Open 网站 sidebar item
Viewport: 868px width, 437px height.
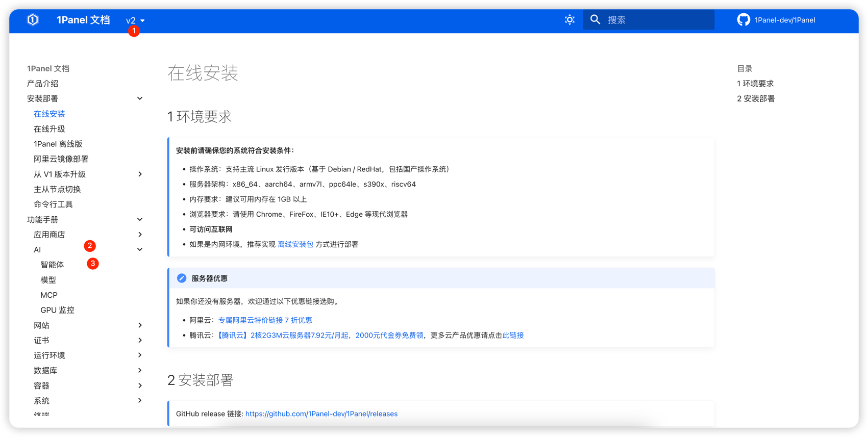[x=42, y=325]
